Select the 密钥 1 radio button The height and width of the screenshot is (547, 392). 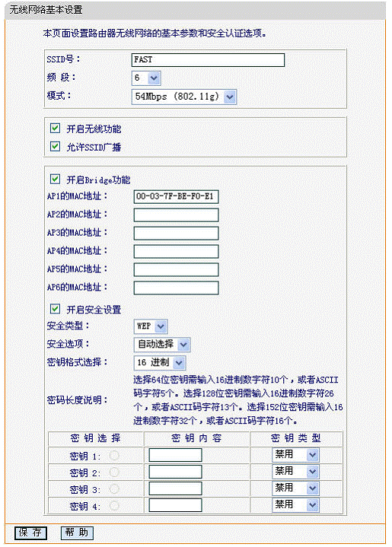tap(114, 455)
